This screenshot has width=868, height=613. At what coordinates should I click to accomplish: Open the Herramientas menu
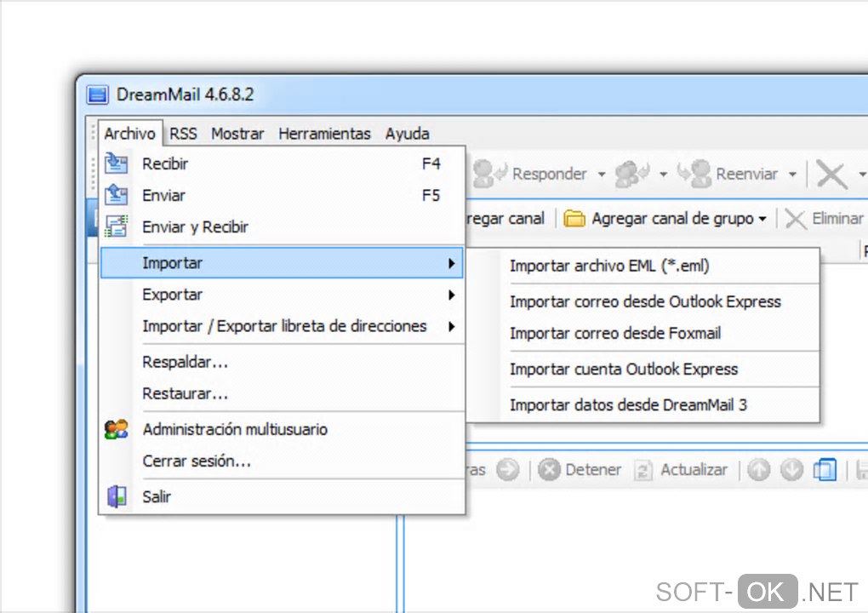tap(324, 134)
